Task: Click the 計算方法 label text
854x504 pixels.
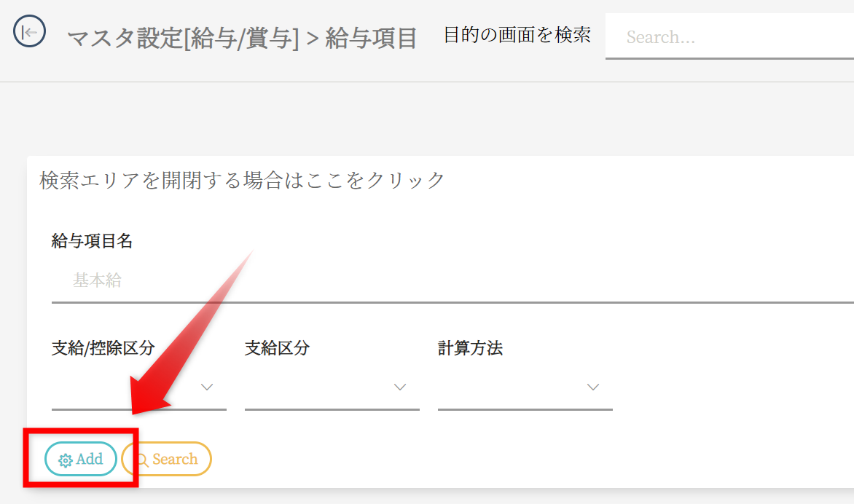Action: 470,347
